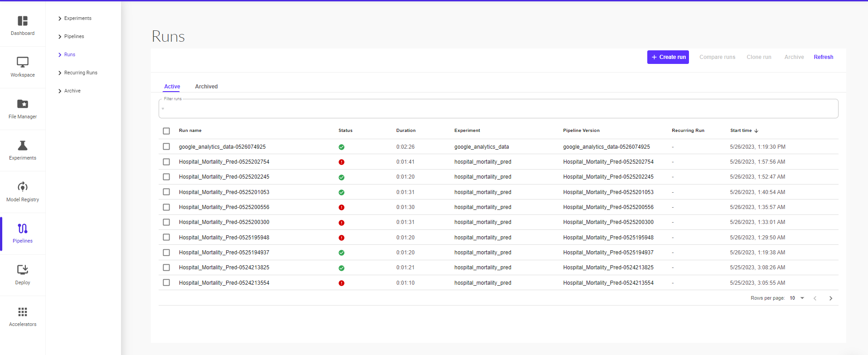Sort by the Run name column header
The image size is (868, 355).
[190, 131]
